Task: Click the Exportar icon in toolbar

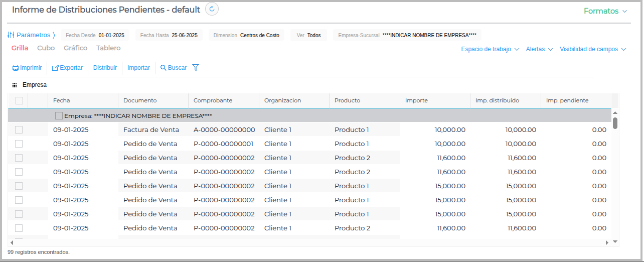Action: coord(55,68)
